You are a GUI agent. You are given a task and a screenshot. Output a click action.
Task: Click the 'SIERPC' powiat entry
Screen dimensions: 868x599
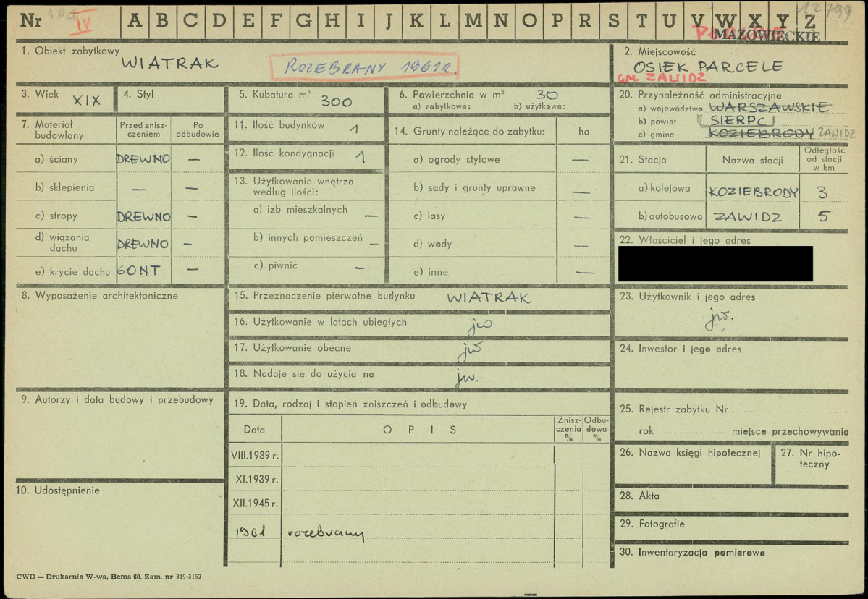coord(741,121)
